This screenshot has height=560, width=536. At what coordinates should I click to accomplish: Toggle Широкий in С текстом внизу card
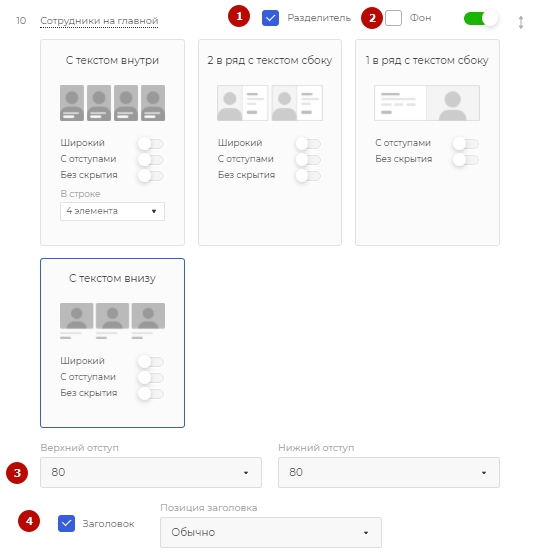point(151,361)
